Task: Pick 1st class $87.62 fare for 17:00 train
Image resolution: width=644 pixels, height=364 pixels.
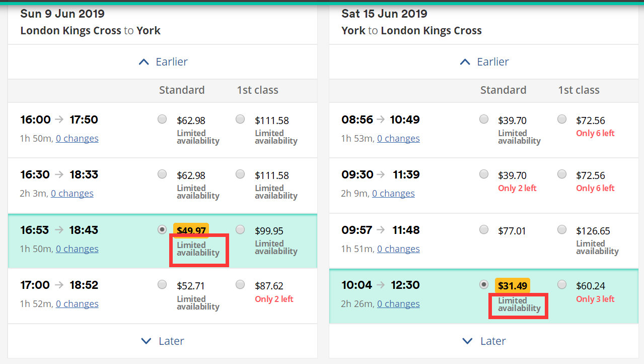Action: 240,285
